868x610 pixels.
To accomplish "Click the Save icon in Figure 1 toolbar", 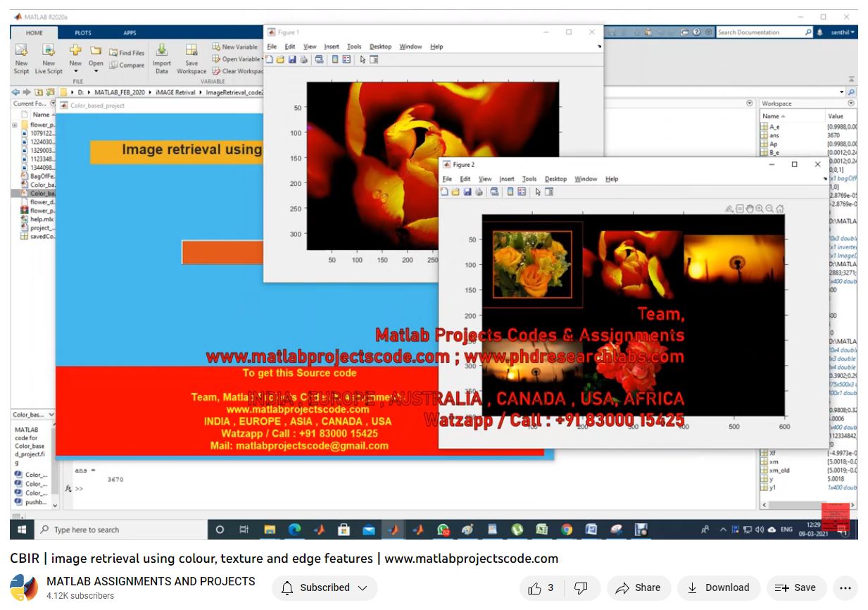I will pyautogui.click(x=292, y=60).
